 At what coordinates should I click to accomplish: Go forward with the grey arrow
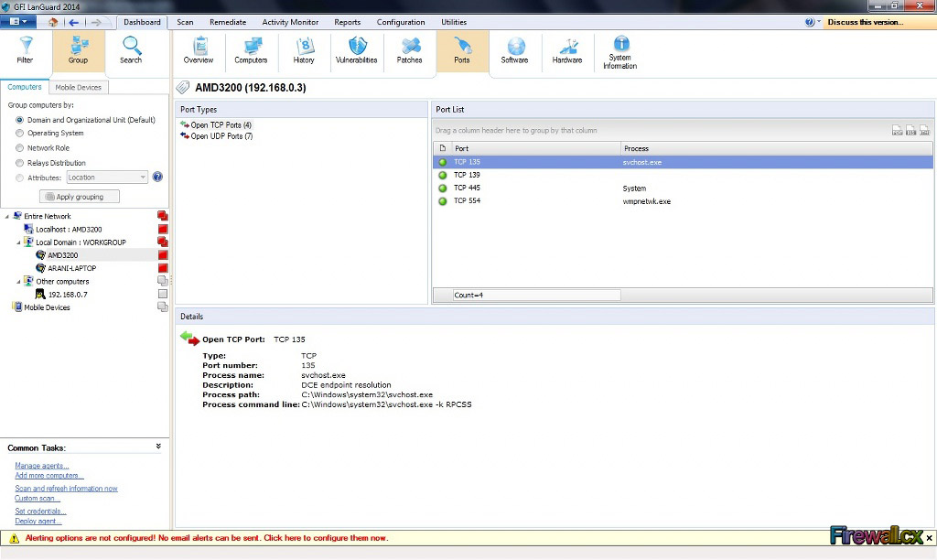(95, 22)
